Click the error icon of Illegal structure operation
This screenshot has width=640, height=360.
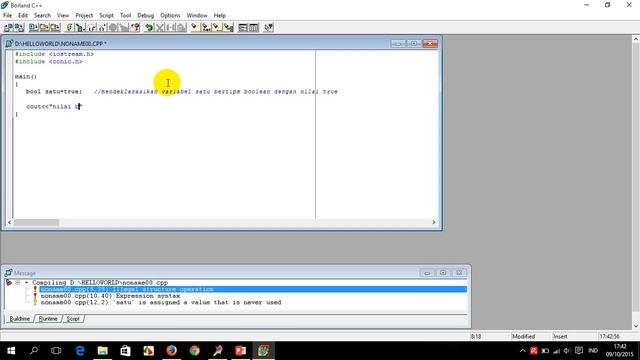click(x=35, y=289)
